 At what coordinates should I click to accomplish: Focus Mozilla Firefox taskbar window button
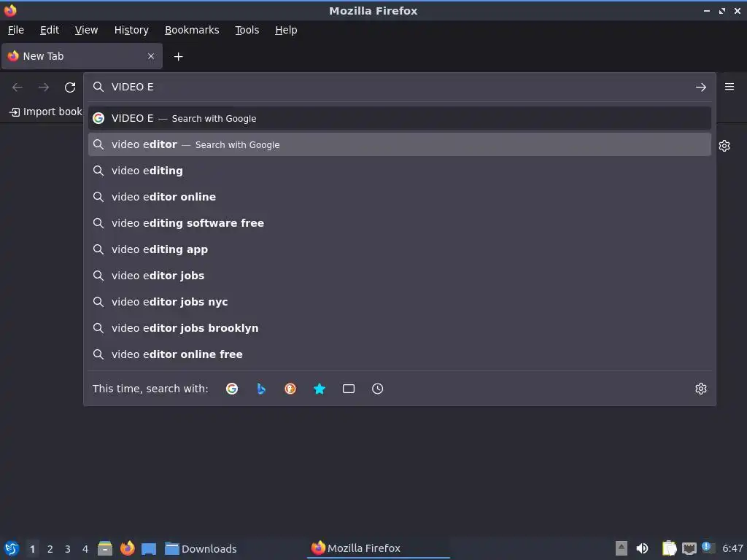379,548
